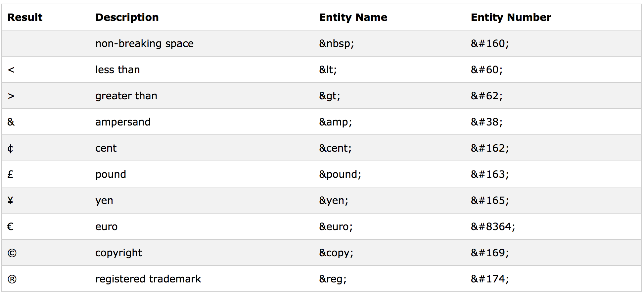This screenshot has width=644, height=296.
Task: Click the Description column header
Action: tap(127, 17)
